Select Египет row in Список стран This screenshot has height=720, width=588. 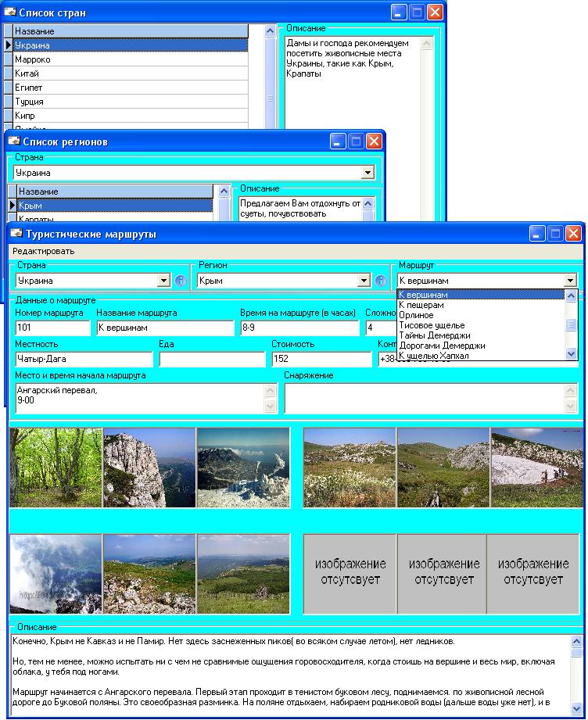[131, 88]
